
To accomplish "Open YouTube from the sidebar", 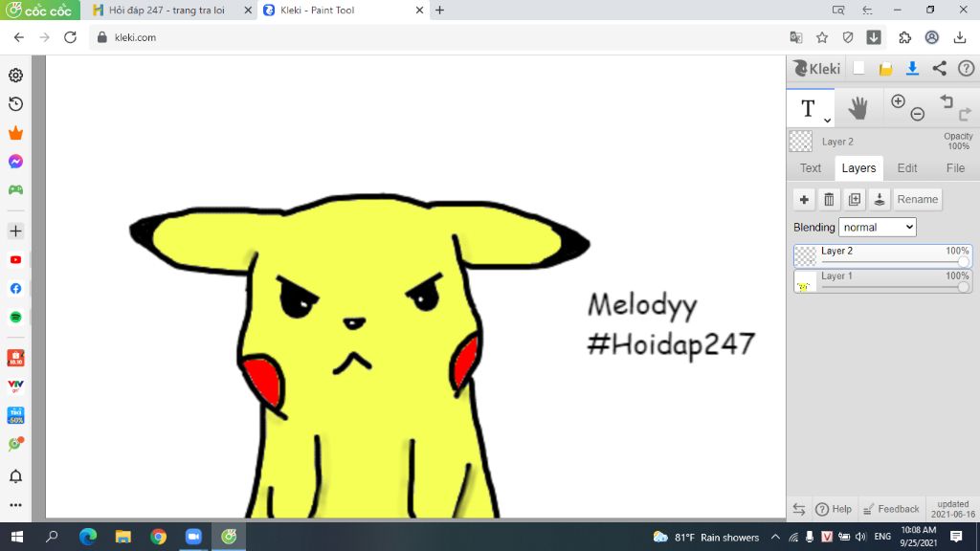I will (15, 260).
